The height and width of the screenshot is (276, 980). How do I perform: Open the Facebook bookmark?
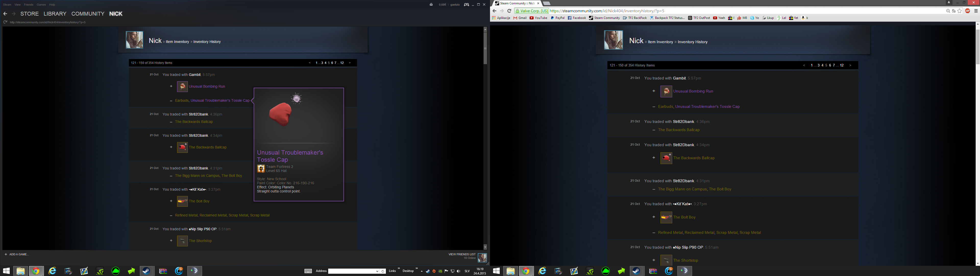577,18
